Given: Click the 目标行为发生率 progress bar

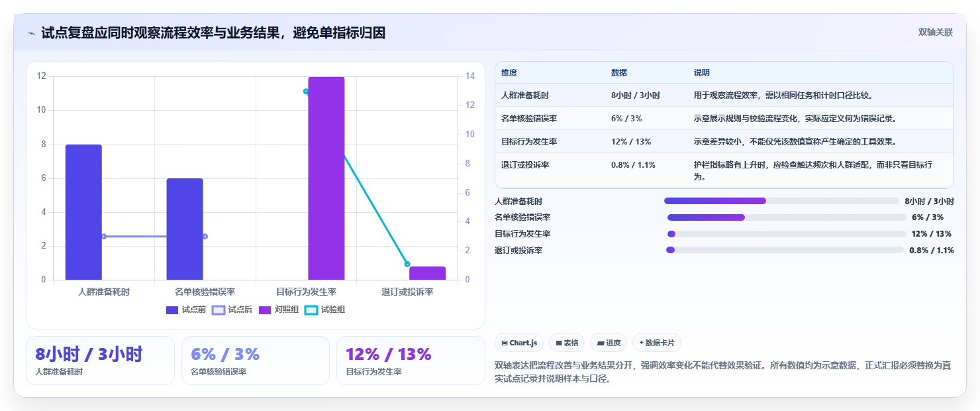Looking at the screenshot, I should point(787,234).
